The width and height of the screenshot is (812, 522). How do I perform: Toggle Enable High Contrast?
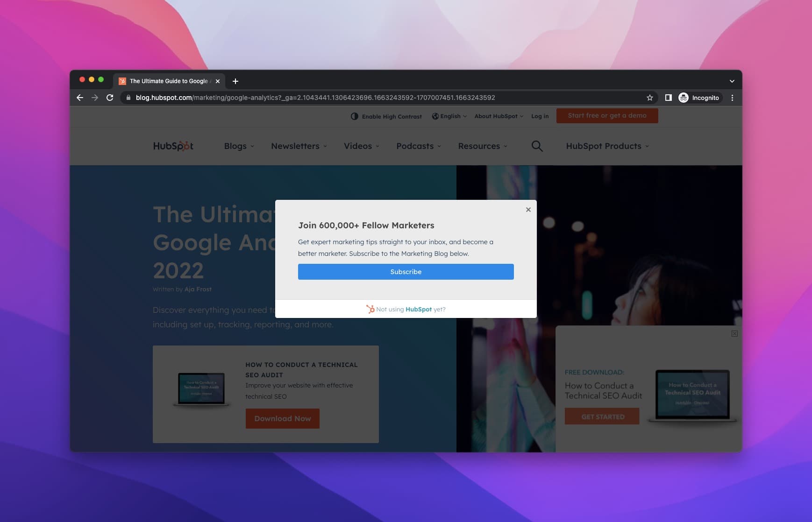(386, 116)
